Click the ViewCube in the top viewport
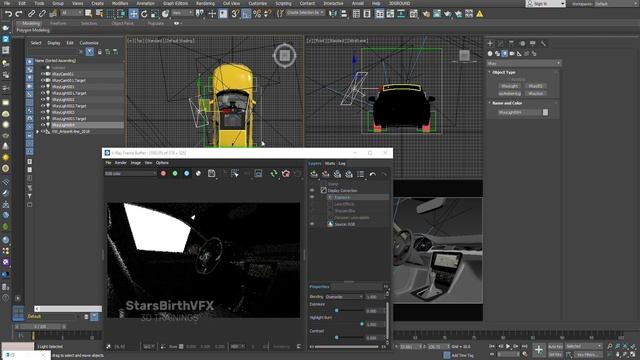The height and width of the screenshot is (360, 640). (x=284, y=55)
